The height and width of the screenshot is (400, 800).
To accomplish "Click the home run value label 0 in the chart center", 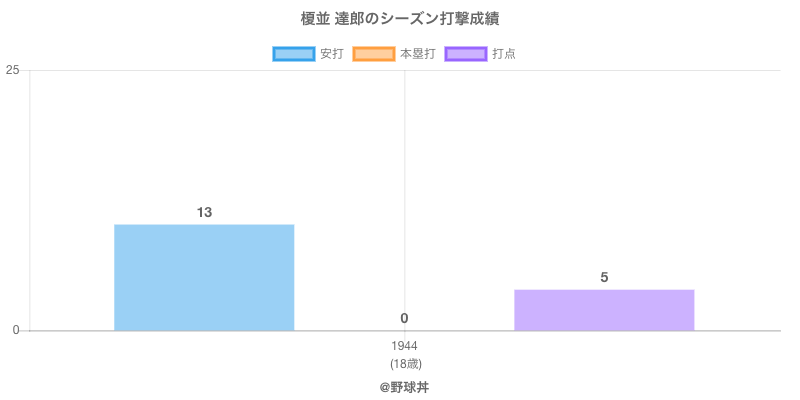I will pos(404,318).
